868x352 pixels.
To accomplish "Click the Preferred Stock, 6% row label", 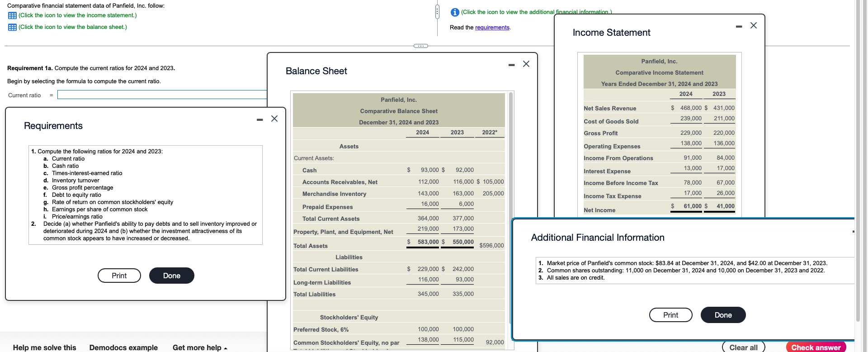I will point(321,330).
